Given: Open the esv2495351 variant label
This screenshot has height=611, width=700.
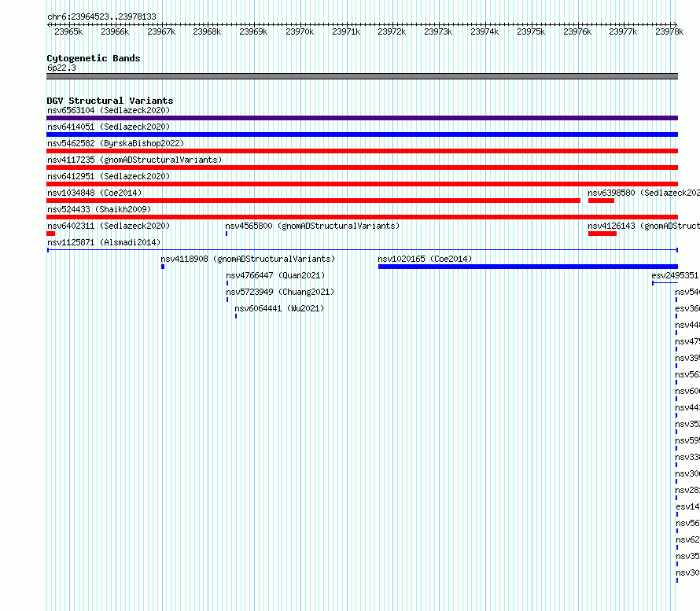Looking at the screenshot, I should [675, 275].
